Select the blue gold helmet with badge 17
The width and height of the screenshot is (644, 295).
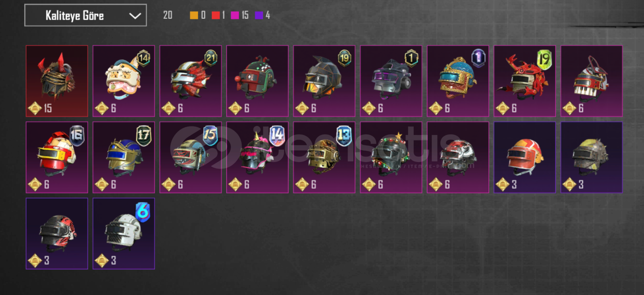[x=124, y=157]
